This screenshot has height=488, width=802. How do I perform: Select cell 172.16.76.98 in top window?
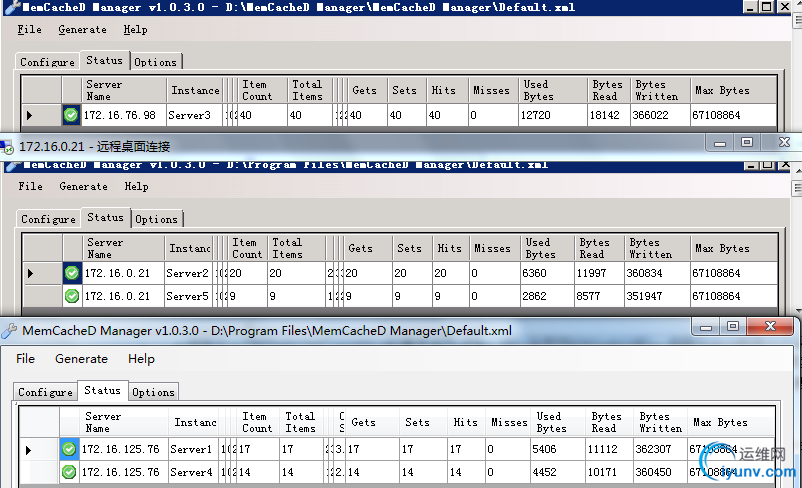(x=124, y=115)
